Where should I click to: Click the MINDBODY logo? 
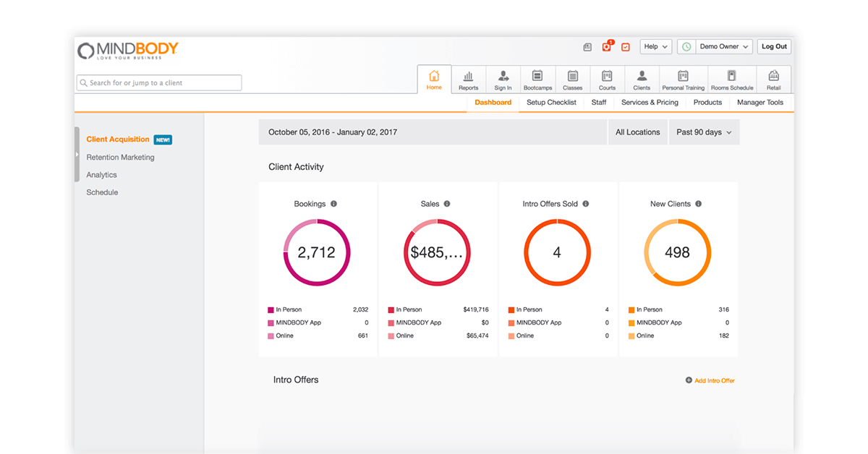(128, 50)
